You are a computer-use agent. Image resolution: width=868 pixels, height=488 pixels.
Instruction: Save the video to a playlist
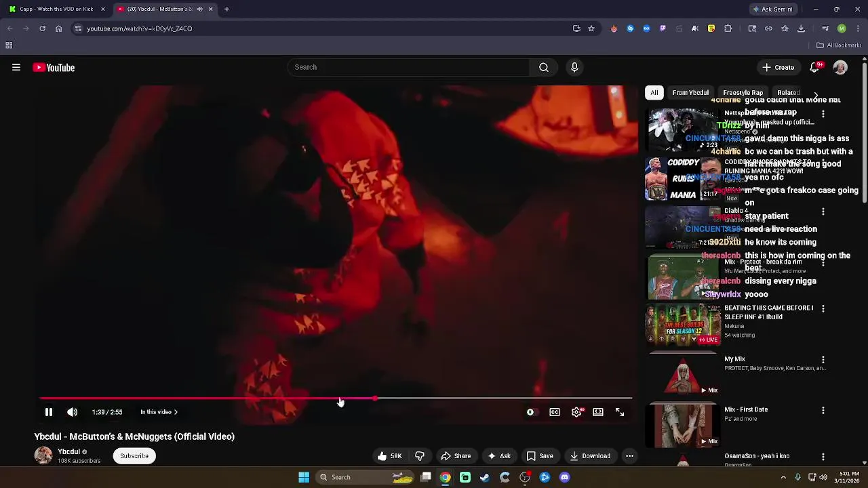(540, 456)
